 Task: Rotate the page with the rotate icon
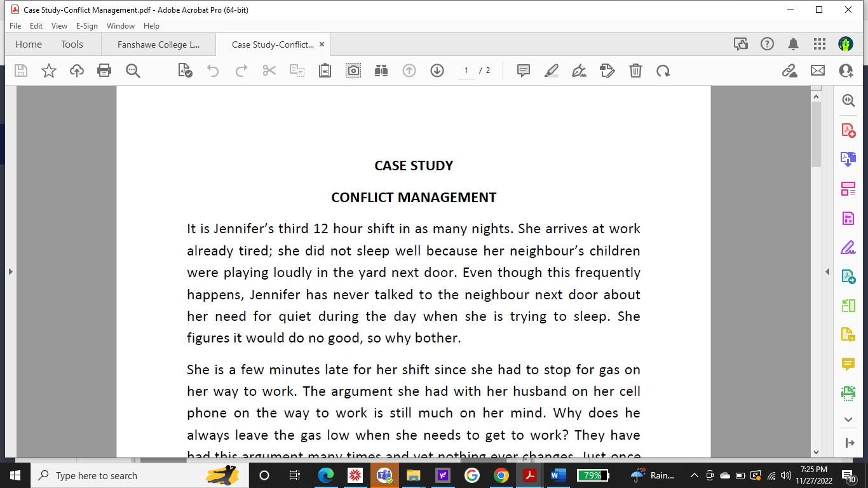(663, 71)
